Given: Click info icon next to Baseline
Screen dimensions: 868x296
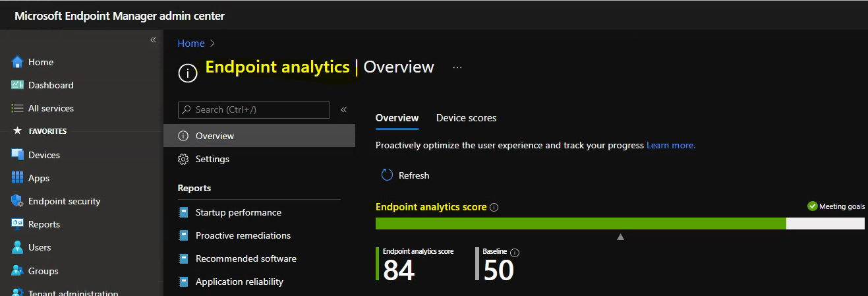Looking at the screenshot, I should pos(515,252).
